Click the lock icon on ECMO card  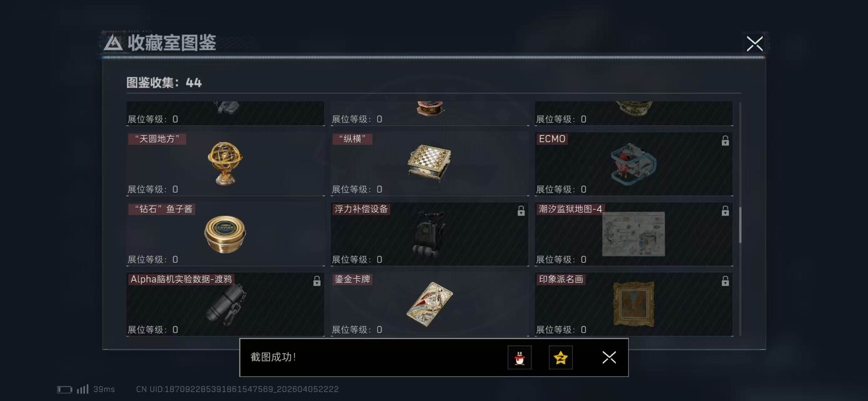[x=725, y=141]
